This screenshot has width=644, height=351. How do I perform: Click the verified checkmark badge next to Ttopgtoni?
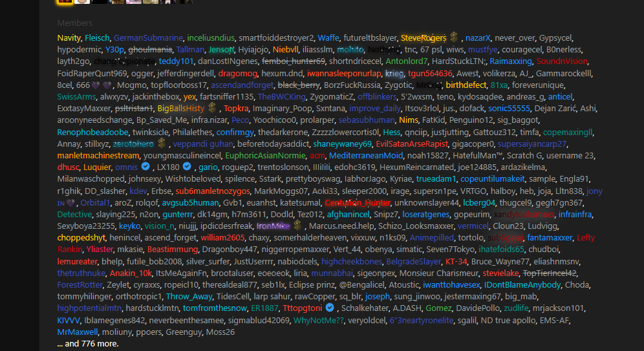coord(330,308)
